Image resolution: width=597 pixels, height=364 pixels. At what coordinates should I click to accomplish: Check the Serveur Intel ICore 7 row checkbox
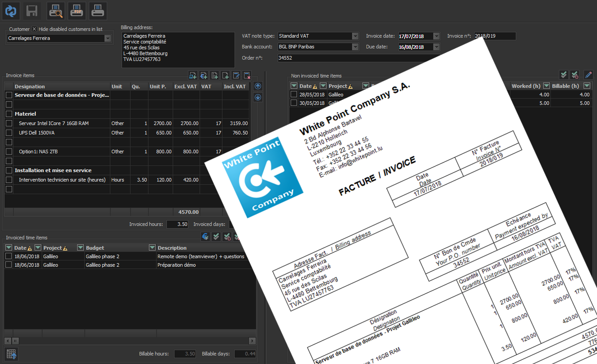(x=9, y=123)
